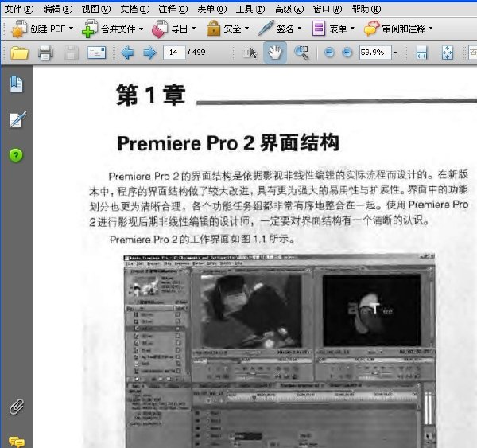Click the 导出 label

click(180, 29)
